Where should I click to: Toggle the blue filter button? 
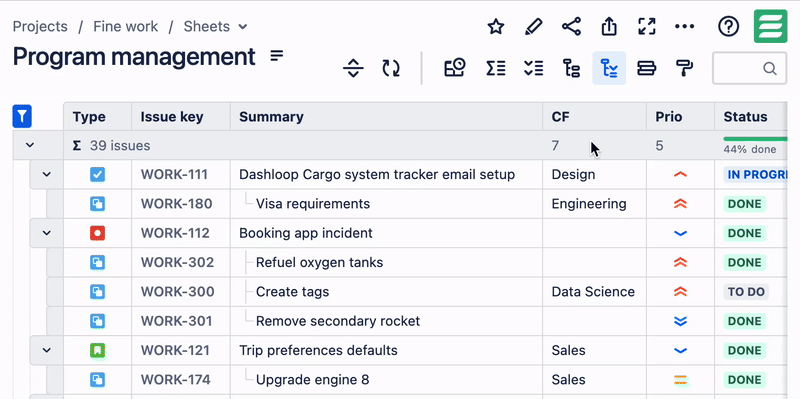point(22,116)
